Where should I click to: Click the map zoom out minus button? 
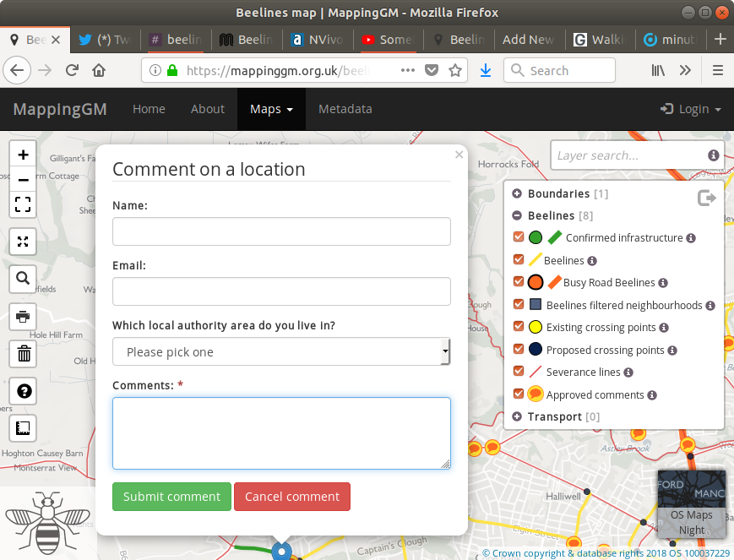point(23,179)
